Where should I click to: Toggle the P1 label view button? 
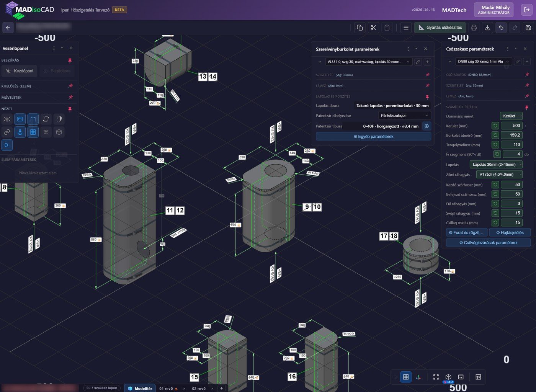coord(20,119)
